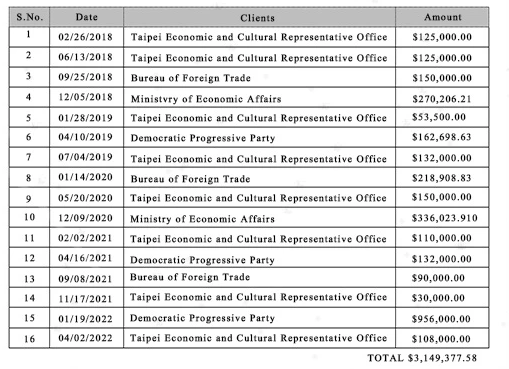This screenshot has width=509, height=369.
Task: Click the Date column header
Action: point(86,17)
